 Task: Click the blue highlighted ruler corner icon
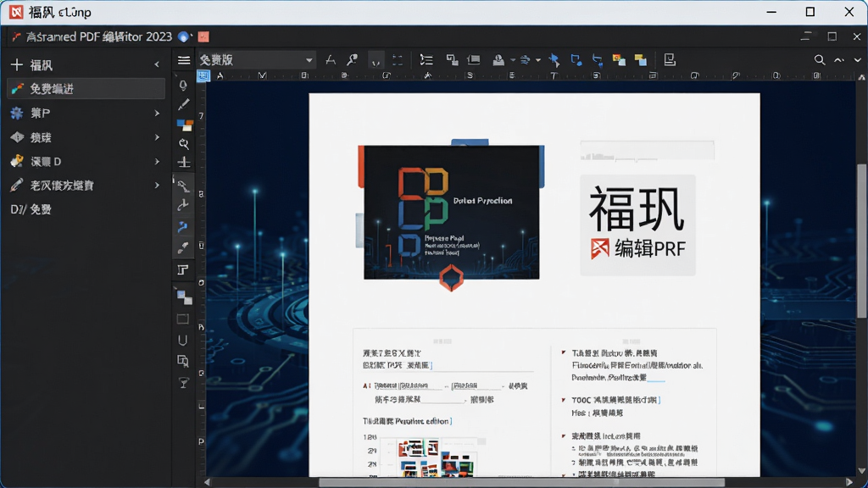[x=203, y=75]
